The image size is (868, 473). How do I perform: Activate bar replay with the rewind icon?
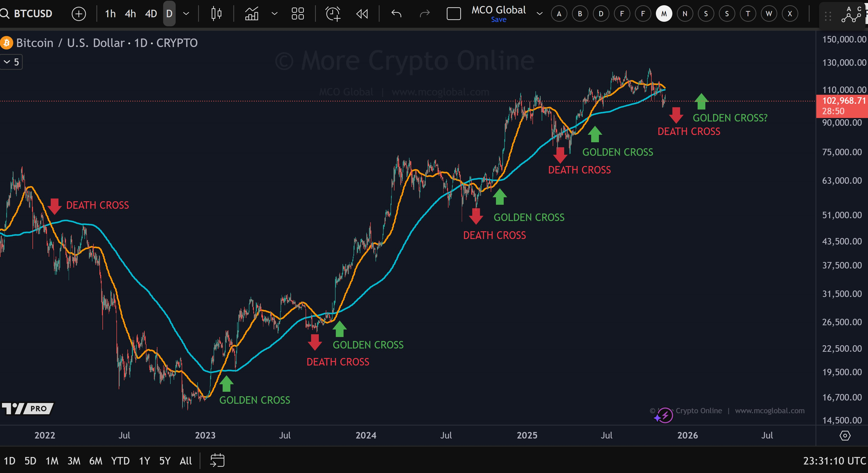(362, 13)
